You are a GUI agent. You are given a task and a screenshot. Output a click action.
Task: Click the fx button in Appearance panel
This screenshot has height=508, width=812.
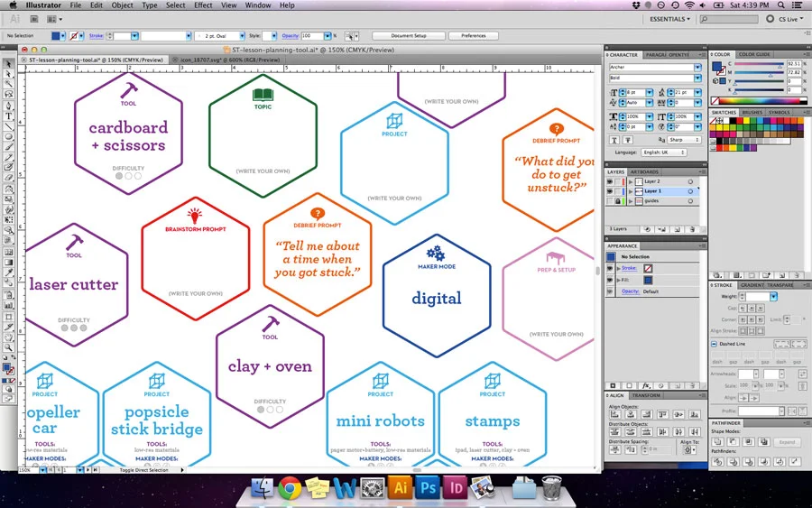(x=646, y=386)
